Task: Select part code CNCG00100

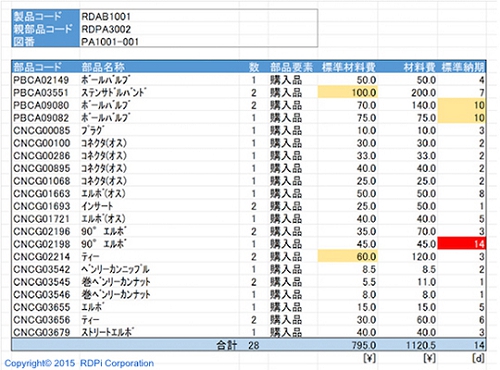Action: tap(42, 143)
